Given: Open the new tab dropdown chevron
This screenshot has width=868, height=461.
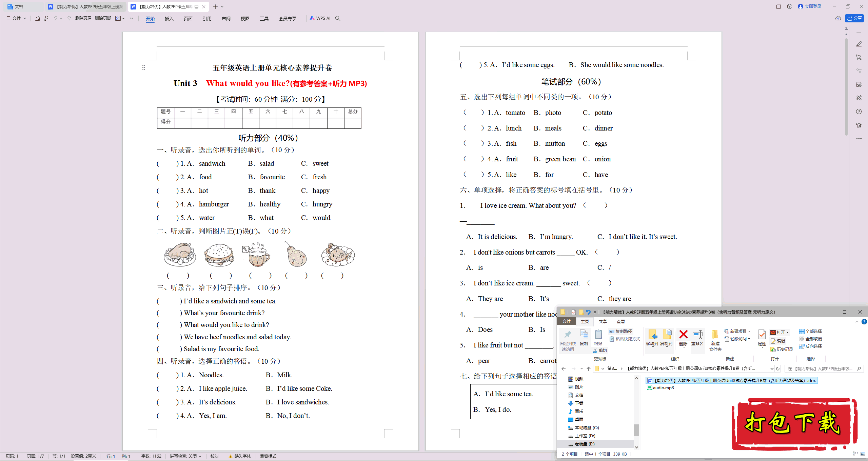Looking at the screenshot, I should click(222, 7).
